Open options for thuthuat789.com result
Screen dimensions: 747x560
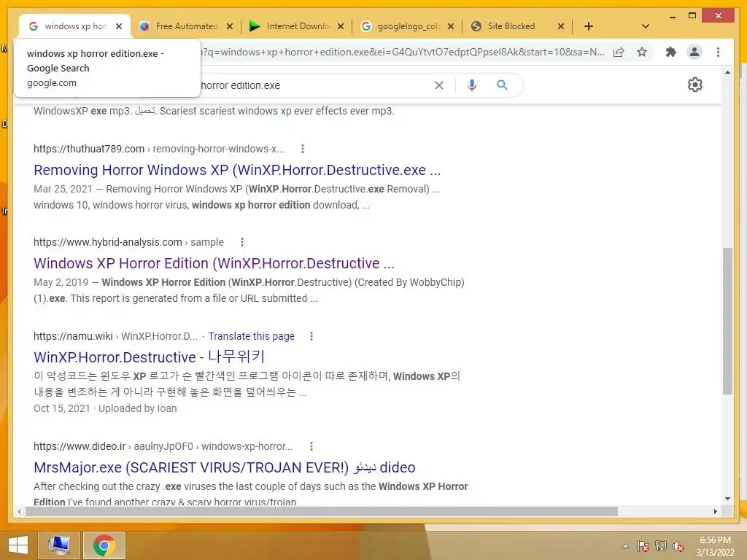point(303,149)
